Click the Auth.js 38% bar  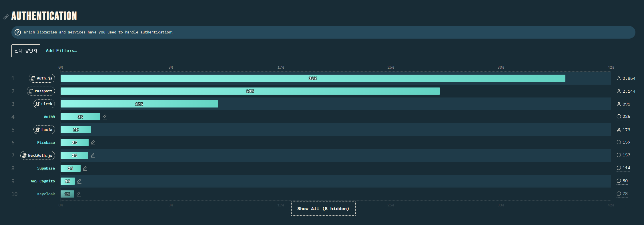tap(313, 78)
